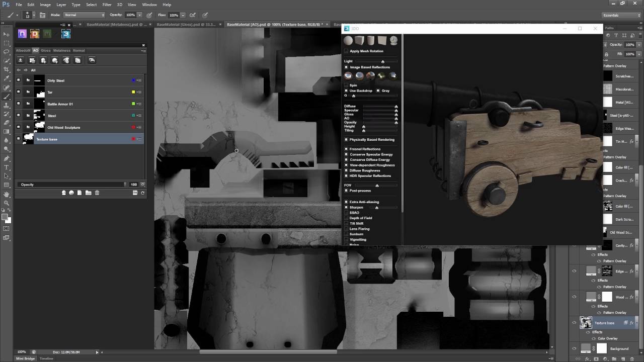
Task: Click the delete trash icon in material panel
Action: pyautogui.click(x=97, y=193)
